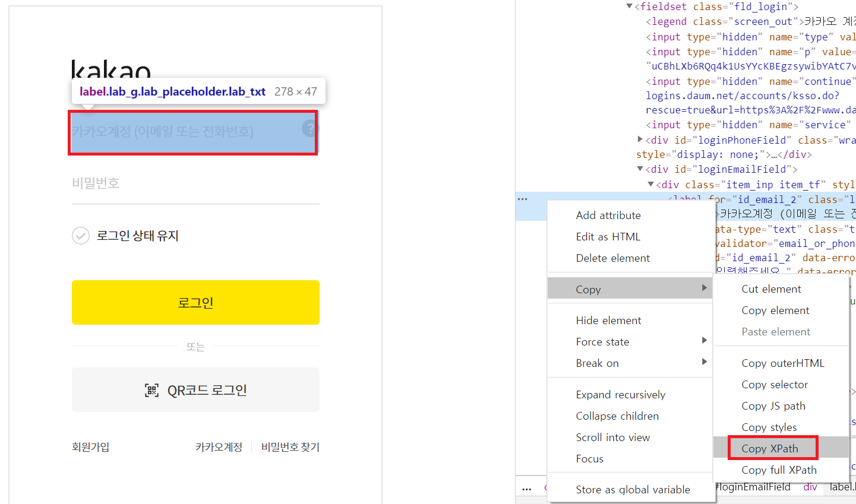Open the Force state submenu
The height and width of the screenshot is (504, 856).
pos(630,342)
